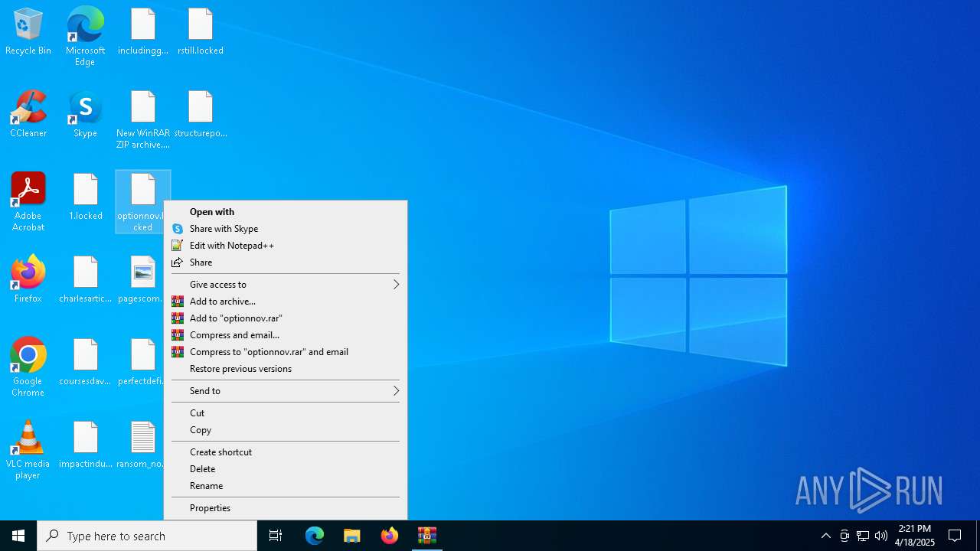Launch Microsoft Edge from the taskbar

pos(315,536)
